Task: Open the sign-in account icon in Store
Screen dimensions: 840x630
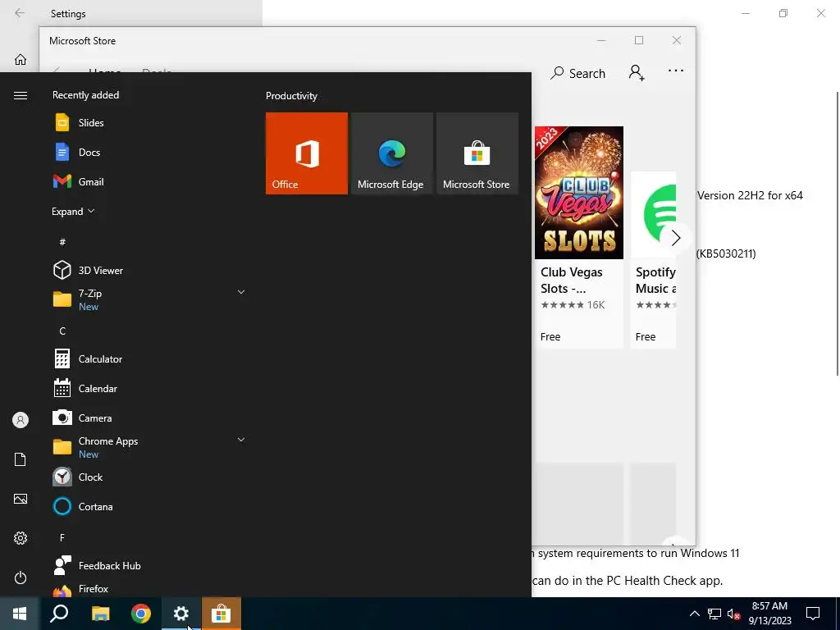Action: pyautogui.click(x=637, y=72)
